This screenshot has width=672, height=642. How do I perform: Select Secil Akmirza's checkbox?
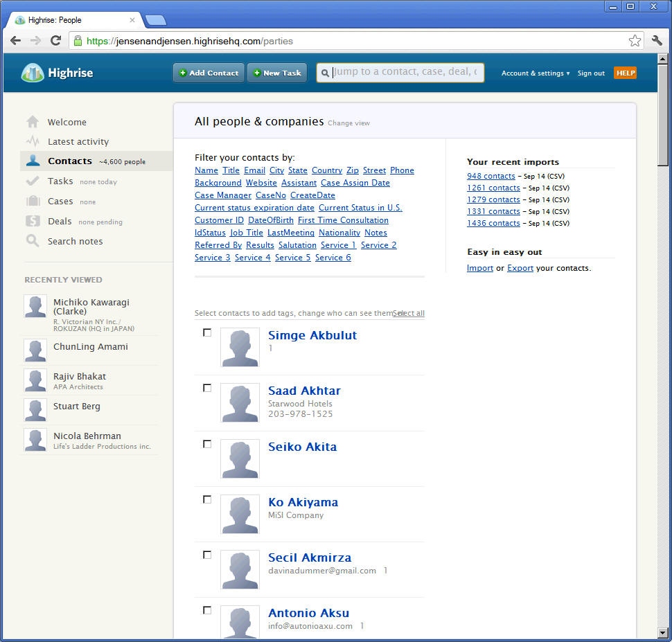[x=207, y=555]
